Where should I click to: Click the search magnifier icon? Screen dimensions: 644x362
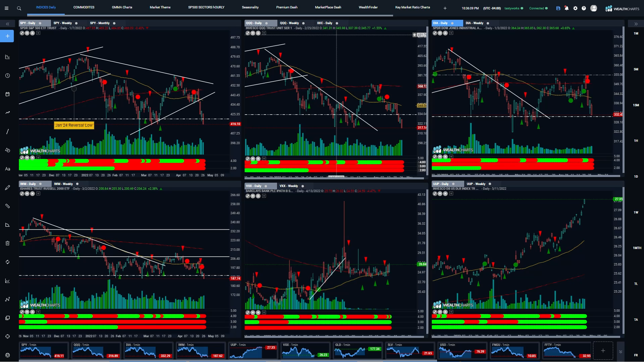[x=19, y=8]
